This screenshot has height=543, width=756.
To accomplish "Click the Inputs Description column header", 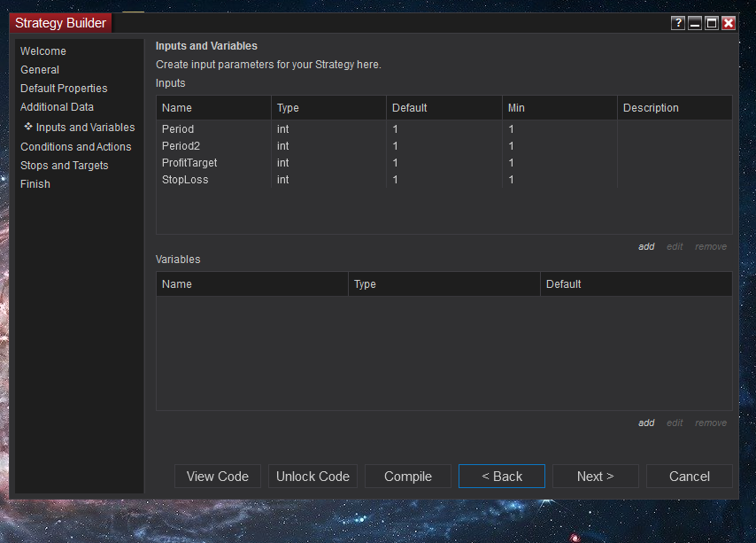I will (675, 108).
